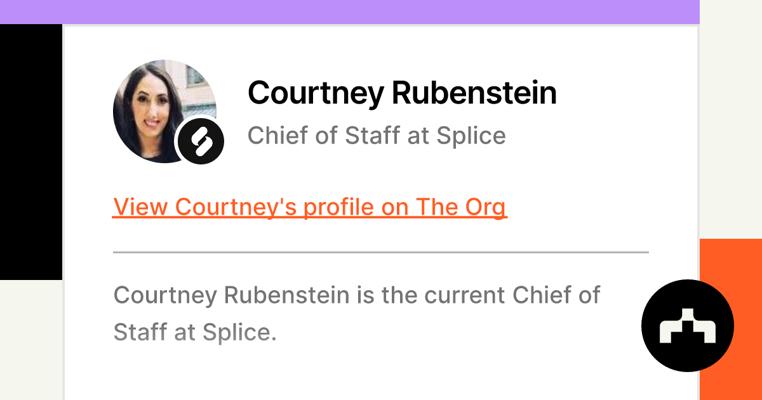Click "Rubenstein" in the bold name heading
The height and width of the screenshot is (400, 762).
[474, 93]
